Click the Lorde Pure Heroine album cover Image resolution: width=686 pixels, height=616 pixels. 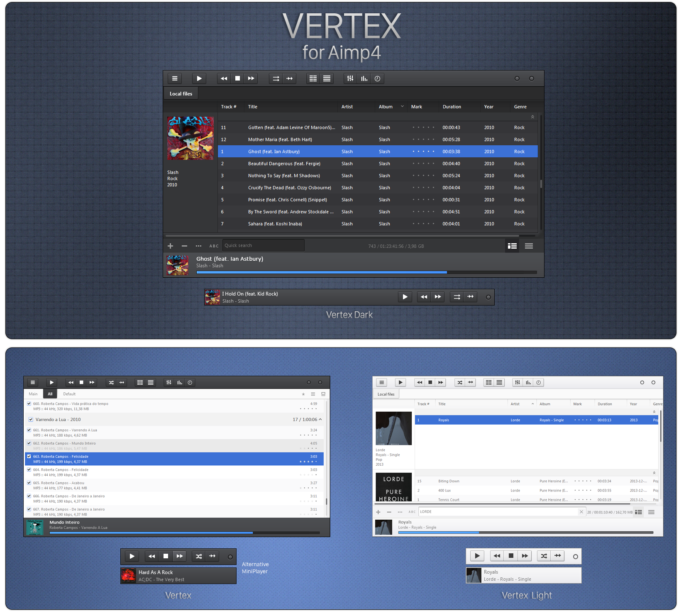[x=394, y=487]
